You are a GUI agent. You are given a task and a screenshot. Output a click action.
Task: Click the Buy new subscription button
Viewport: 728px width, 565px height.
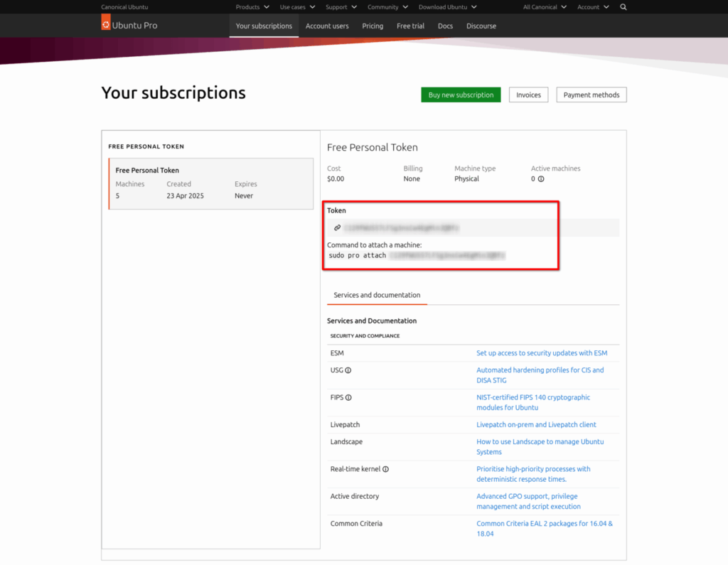461,94
